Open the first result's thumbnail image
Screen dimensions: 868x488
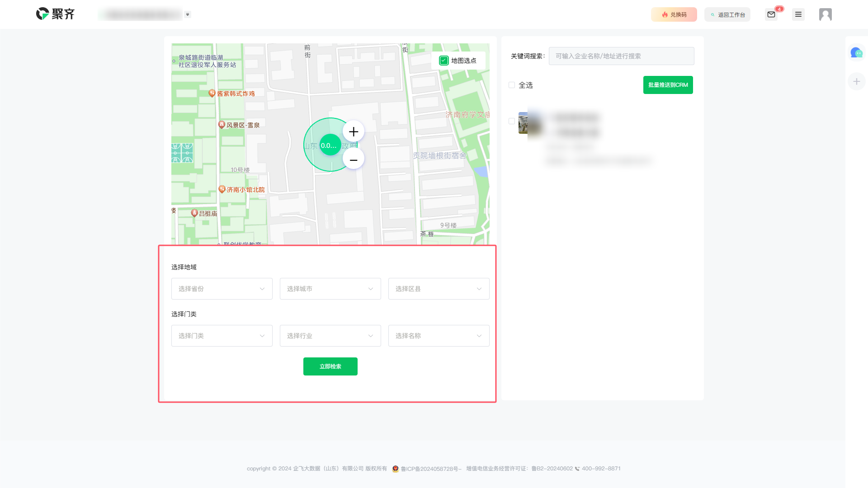tap(529, 123)
